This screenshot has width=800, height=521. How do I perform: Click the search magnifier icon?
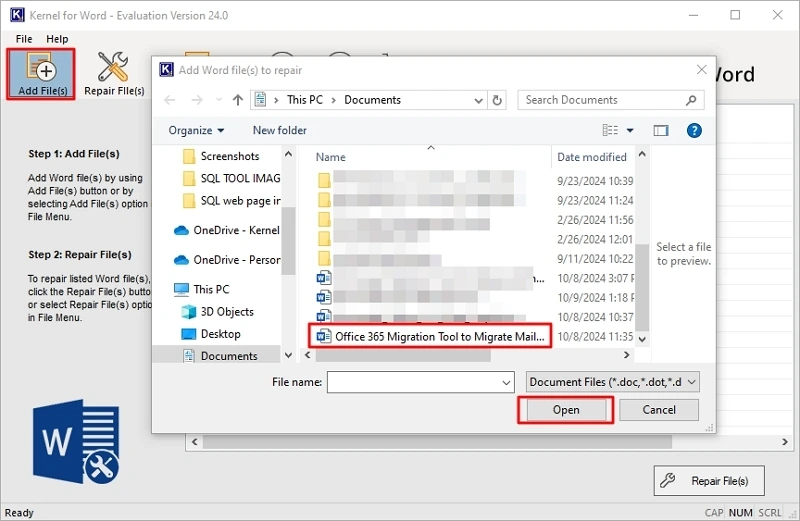coord(691,100)
